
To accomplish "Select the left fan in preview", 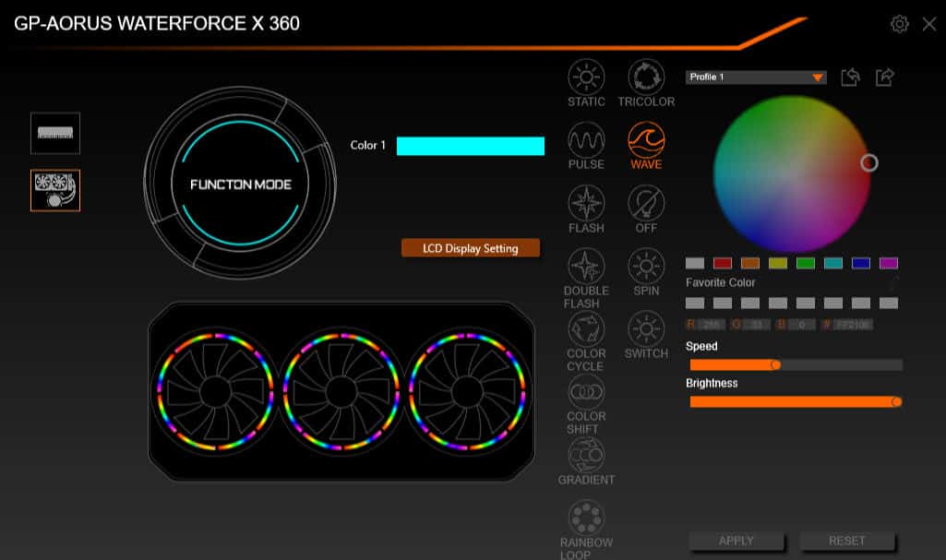I will tap(215, 392).
